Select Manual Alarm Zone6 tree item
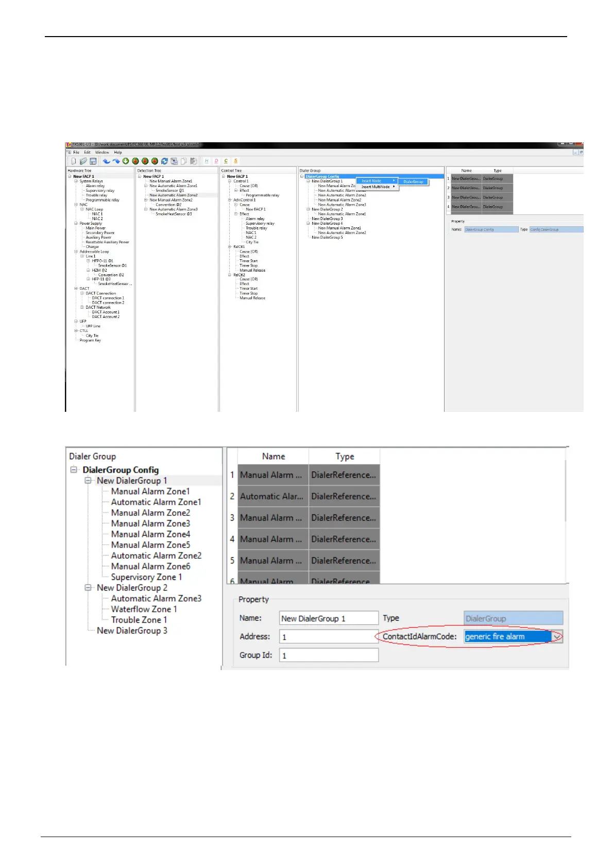613x868 pixels. pyautogui.click(x=150, y=566)
